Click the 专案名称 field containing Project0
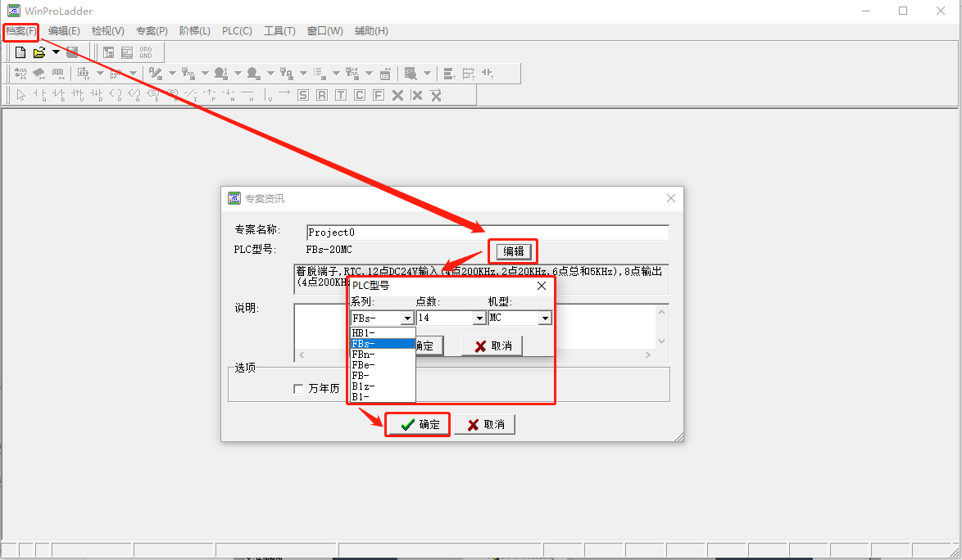The width and height of the screenshot is (962, 560). pos(488,233)
